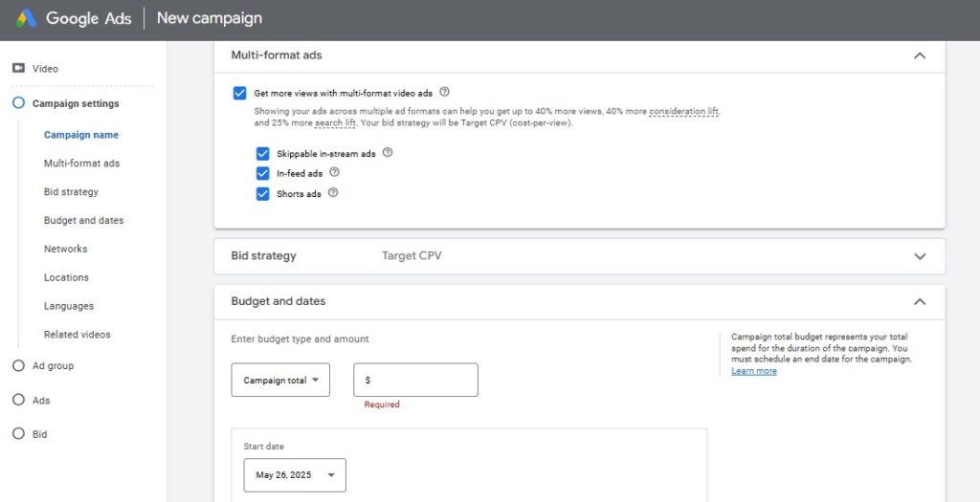This screenshot has width=980, height=502.
Task: Click the Campaign settings step label
Action: click(x=76, y=103)
